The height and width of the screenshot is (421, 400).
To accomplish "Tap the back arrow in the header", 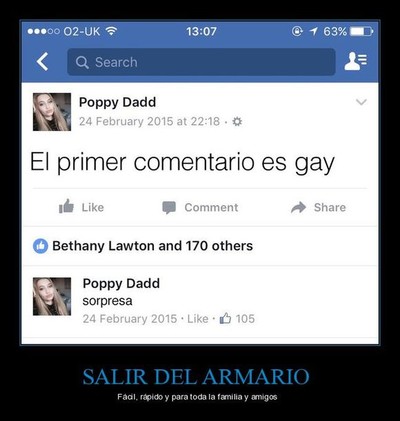I will [x=43, y=62].
